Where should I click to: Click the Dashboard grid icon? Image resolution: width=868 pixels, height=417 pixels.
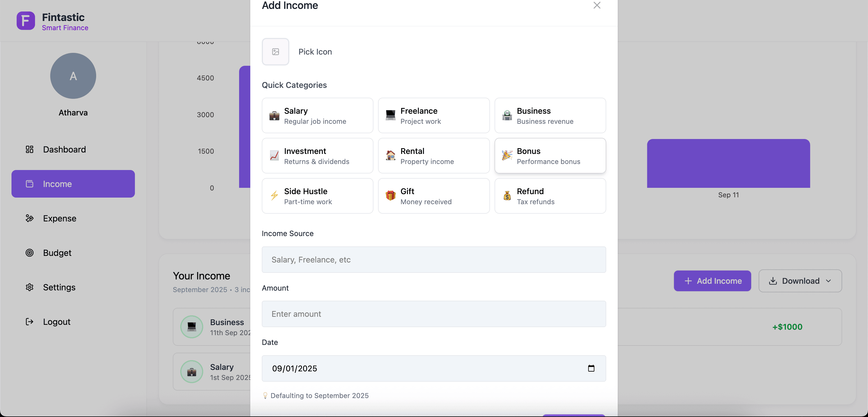pyautogui.click(x=30, y=149)
